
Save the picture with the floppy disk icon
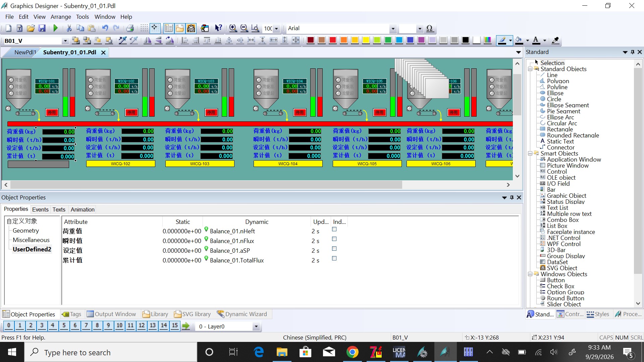[x=42, y=28]
